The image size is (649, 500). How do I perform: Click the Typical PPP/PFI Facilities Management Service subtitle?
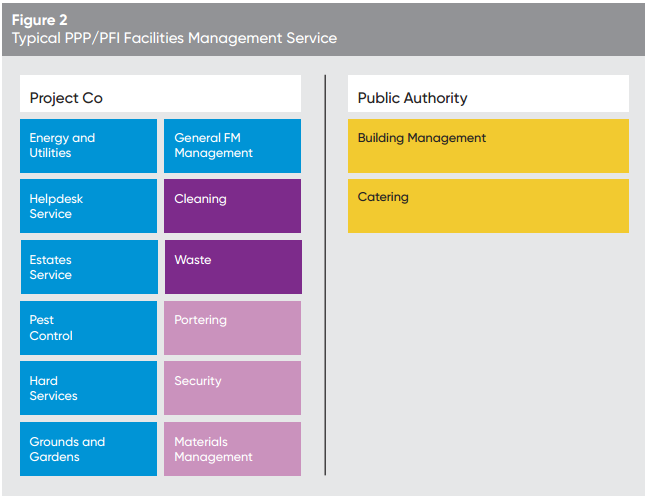point(174,38)
